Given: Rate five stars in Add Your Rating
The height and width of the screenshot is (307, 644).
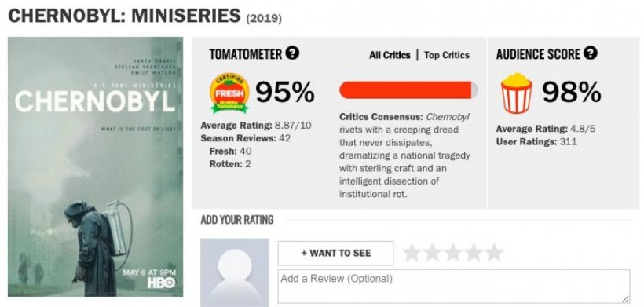Looking at the screenshot, I should coord(494,253).
